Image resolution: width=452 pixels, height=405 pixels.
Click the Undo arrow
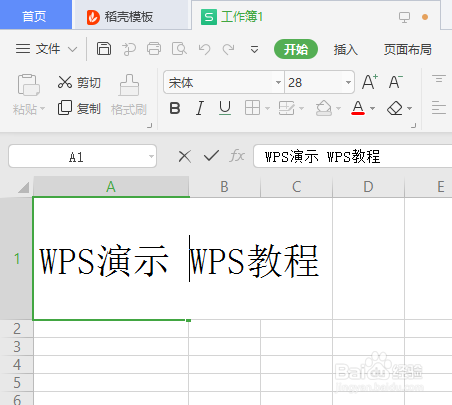[x=204, y=49]
